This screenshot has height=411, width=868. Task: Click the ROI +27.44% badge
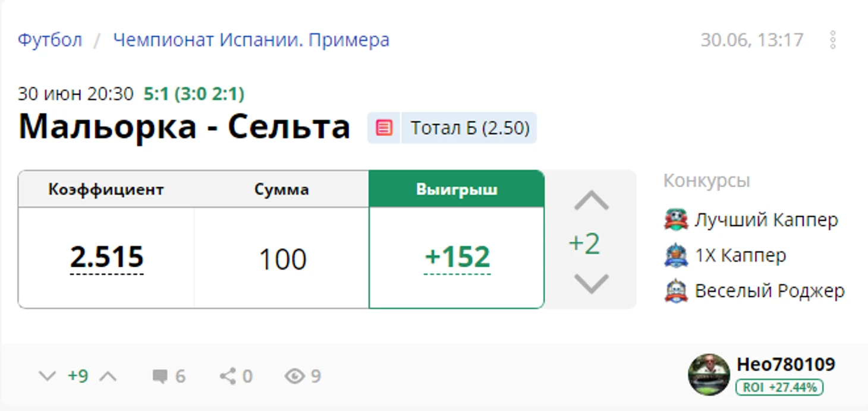tap(779, 387)
